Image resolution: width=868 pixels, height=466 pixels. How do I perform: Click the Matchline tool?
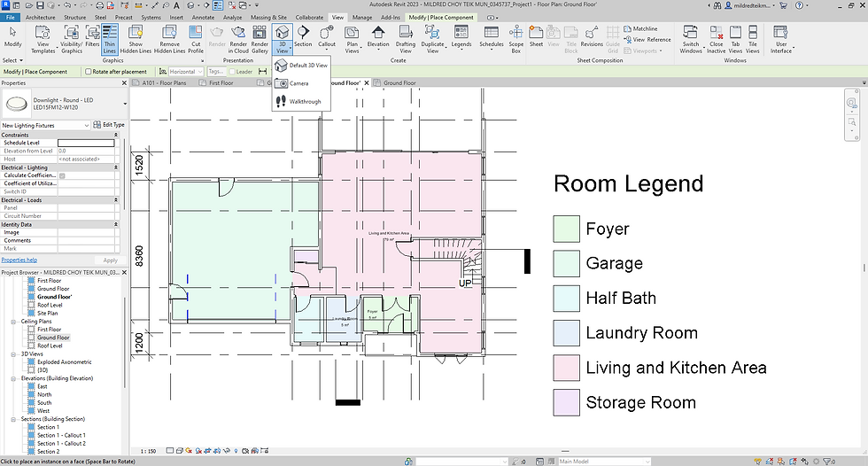[x=640, y=28]
